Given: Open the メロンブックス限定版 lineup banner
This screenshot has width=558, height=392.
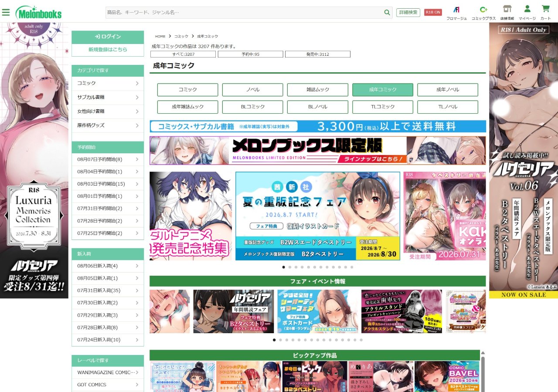Looking at the screenshot, I should click(318, 150).
